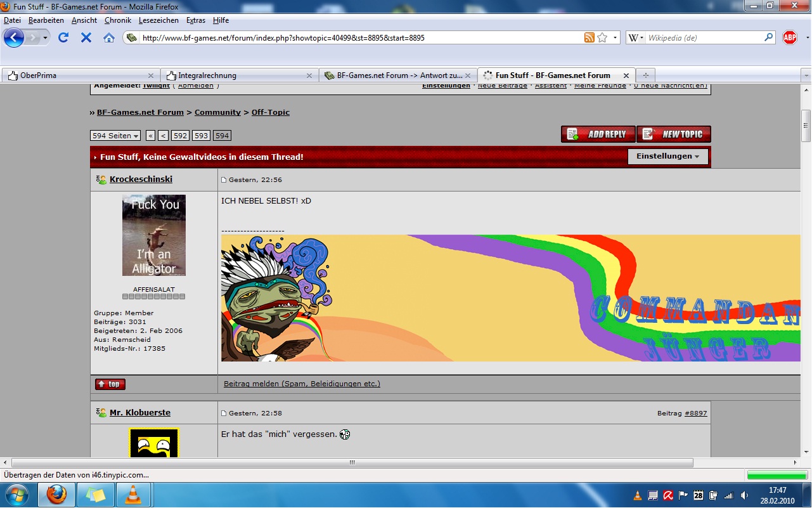This screenshot has height=508, width=812.
Task: Click the URL address field
Action: coord(361,38)
